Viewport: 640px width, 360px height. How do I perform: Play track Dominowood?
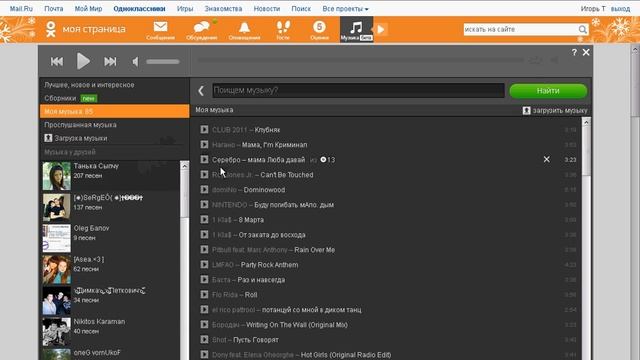[204, 189]
